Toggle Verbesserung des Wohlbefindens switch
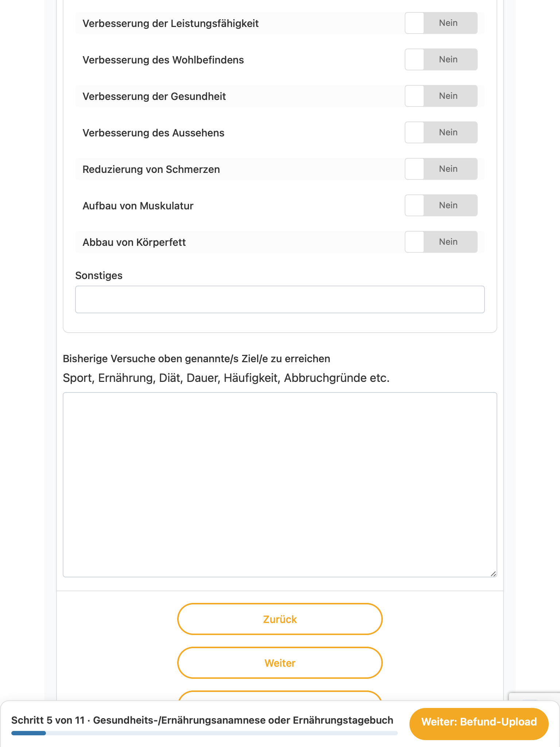Image resolution: width=560 pixels, height=747 pixels. pyautogui.click(x=441, y=59)
